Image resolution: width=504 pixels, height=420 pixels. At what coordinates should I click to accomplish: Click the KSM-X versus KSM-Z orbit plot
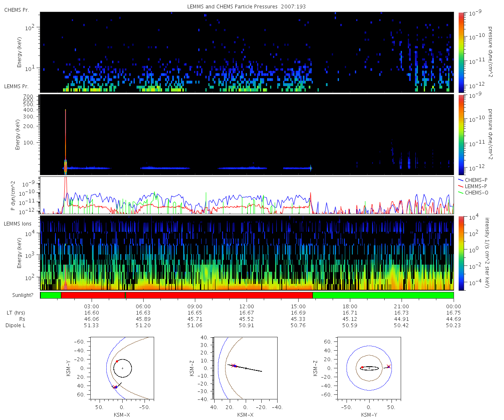pos(246,368)
